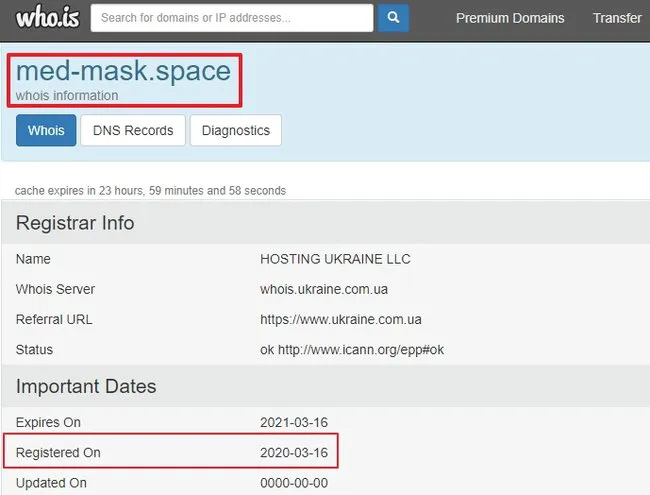
Task: Click the cache expires notice text
Action: tap(150, 190)
